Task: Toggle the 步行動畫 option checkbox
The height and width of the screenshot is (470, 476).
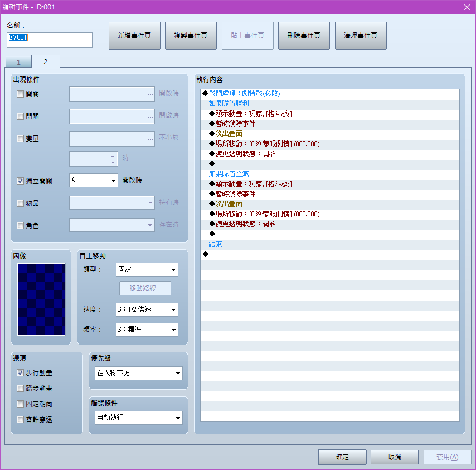Action: tap(20, 373)
